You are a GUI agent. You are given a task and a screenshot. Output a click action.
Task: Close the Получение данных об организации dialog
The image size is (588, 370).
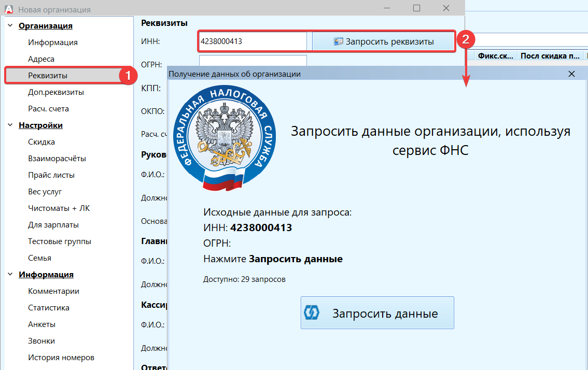click(x=571, y=74)
